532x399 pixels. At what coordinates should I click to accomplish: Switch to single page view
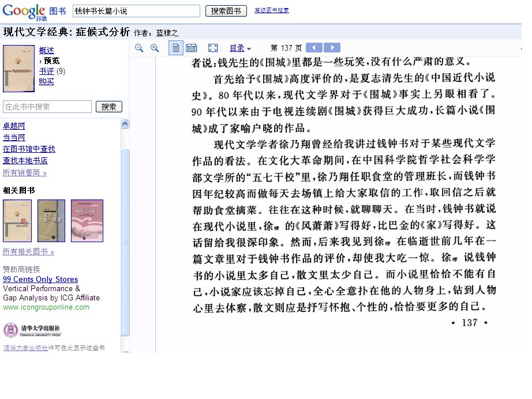click(x=176, y=48)
